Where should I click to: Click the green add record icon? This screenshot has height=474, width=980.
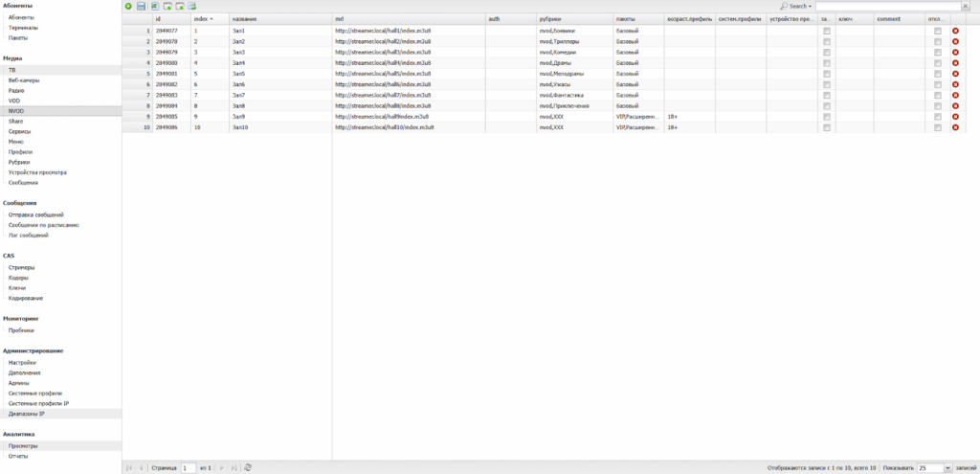click(129, 7)
